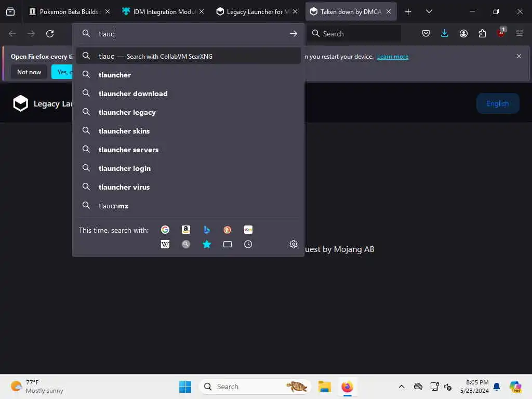Show hidden system tray icons
This screenshot has height=399, width=532.
(x=402, y=387)
